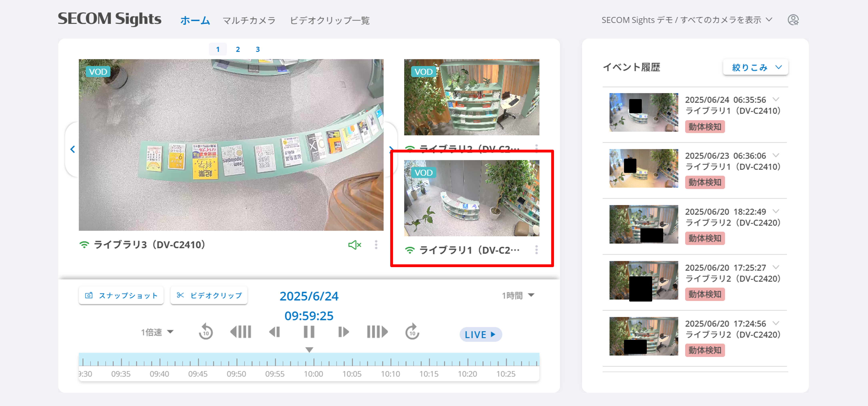The image size is (868, 406).
Task: Step one frame forward
Action: pyautogui.click(x=343, y=332)
